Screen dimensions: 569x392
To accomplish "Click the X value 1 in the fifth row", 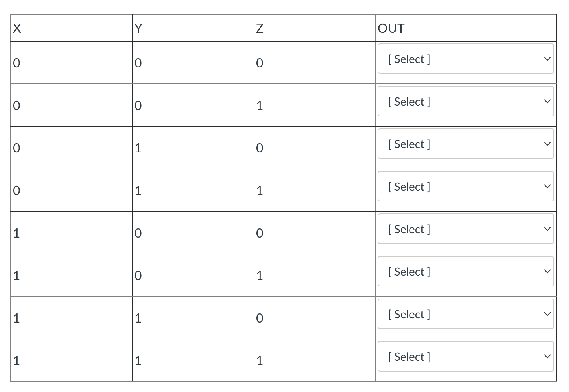I will [16, 233].
